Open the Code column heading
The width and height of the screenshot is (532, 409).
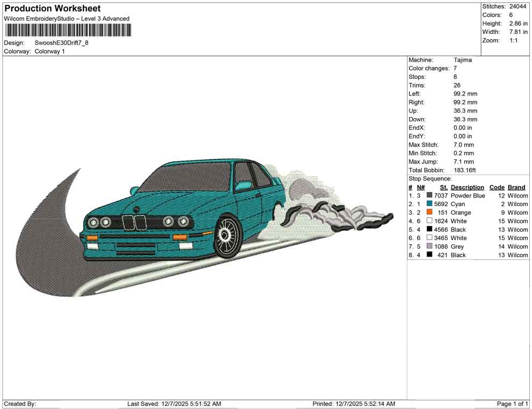coord(497,187)
